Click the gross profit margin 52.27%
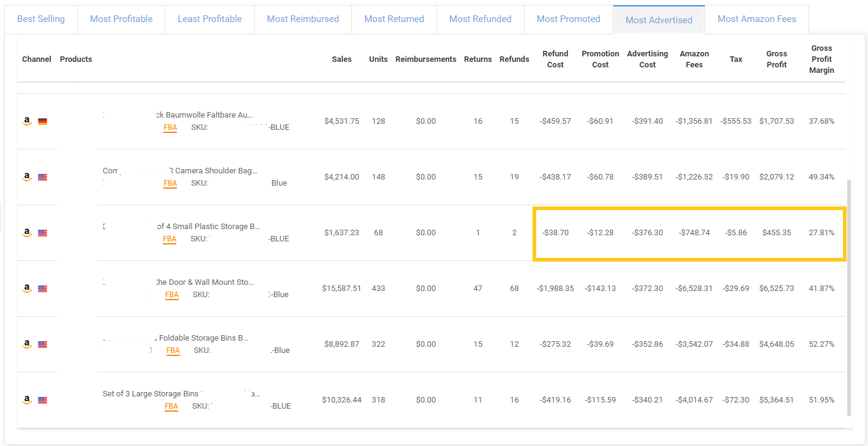868x446 pixels. click(x=821, y=344)
